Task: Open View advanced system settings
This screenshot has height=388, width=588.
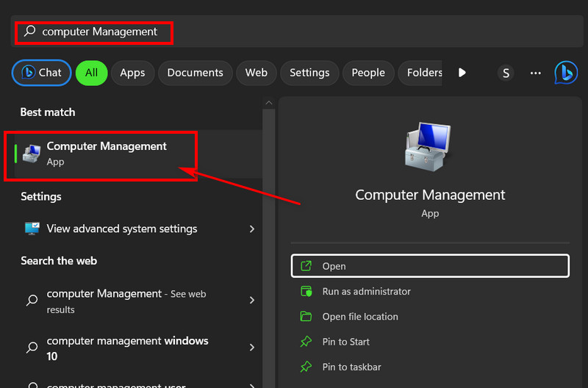Action: (138, 229)
